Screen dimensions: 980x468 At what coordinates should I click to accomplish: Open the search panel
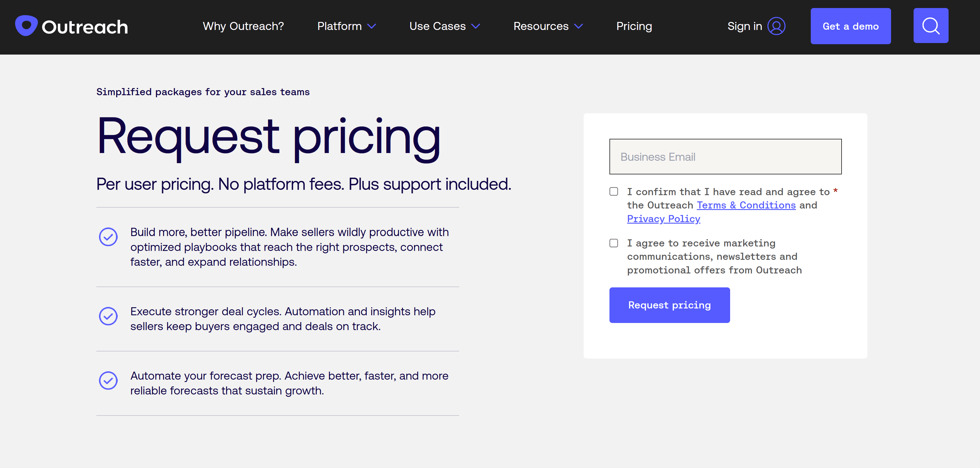pos(930,26)
